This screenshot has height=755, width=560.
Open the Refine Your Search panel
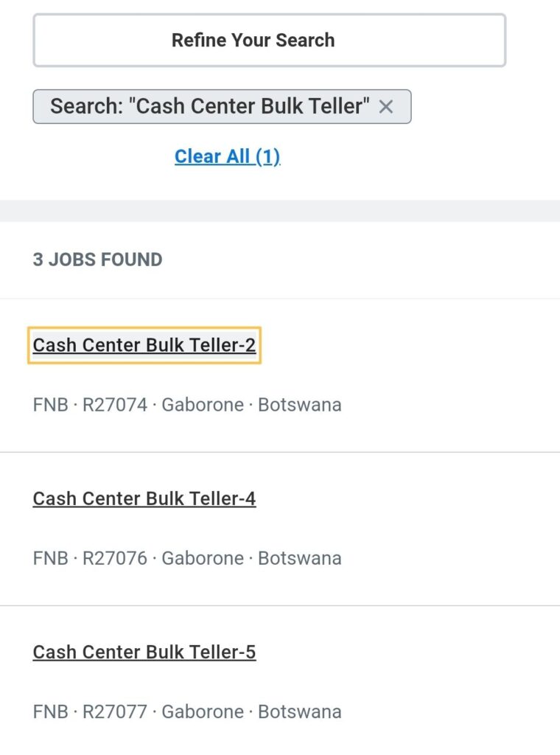point(269,40)
